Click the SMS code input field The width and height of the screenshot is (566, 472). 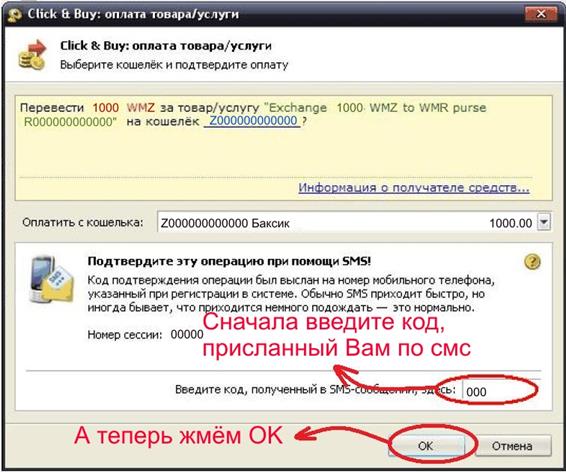tap(501, 391)
